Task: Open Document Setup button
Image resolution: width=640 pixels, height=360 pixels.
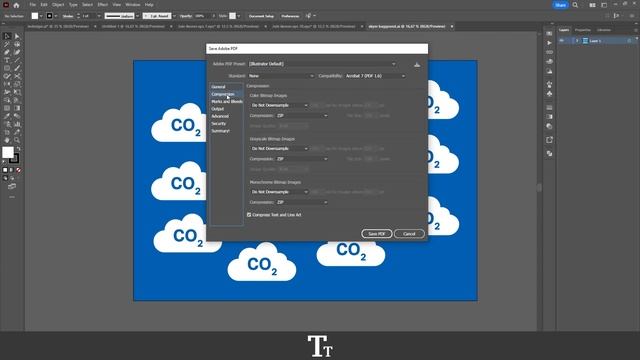Action: [x=261, y=16]
